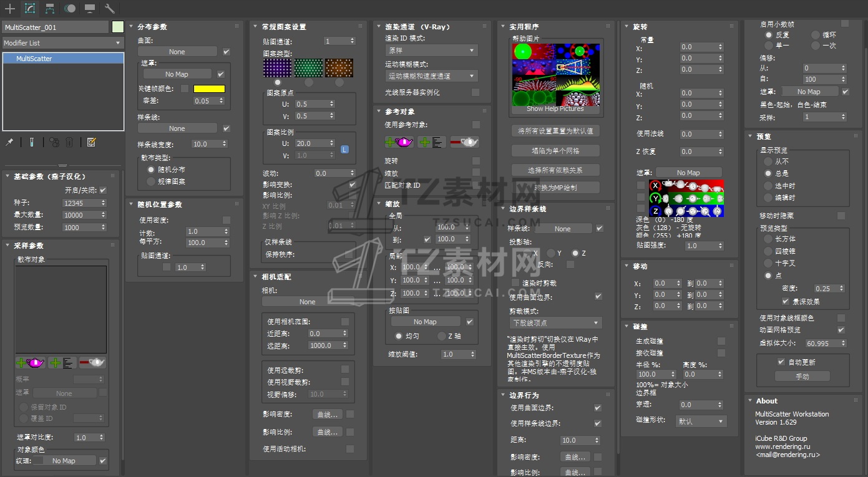Open the Display panel tab
Viewport: 868px width, 477px height.
coord(90,9)
